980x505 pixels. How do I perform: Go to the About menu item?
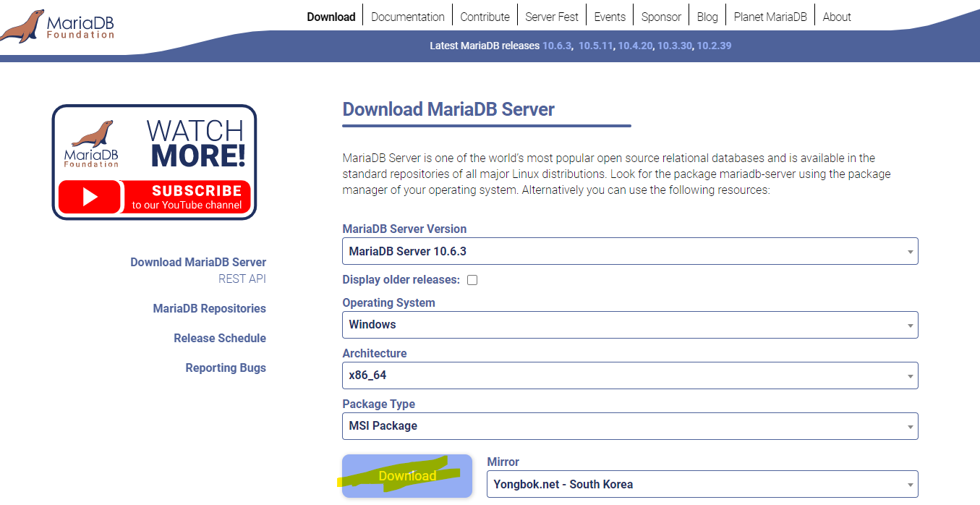pyautogui.click(x=837, y=17)
